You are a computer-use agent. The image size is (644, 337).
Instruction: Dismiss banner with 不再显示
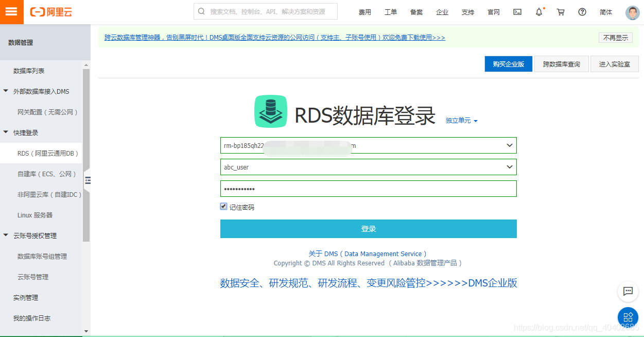tap(616, 38)
